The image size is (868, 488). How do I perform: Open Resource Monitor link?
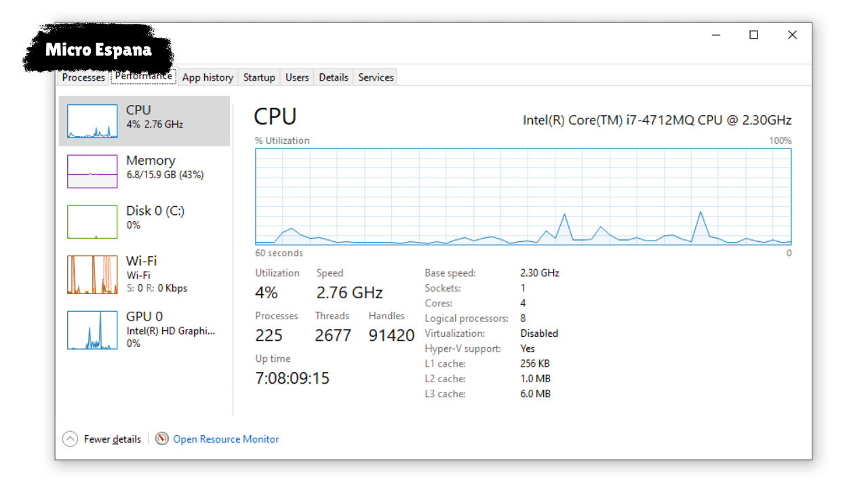[226, 439]
